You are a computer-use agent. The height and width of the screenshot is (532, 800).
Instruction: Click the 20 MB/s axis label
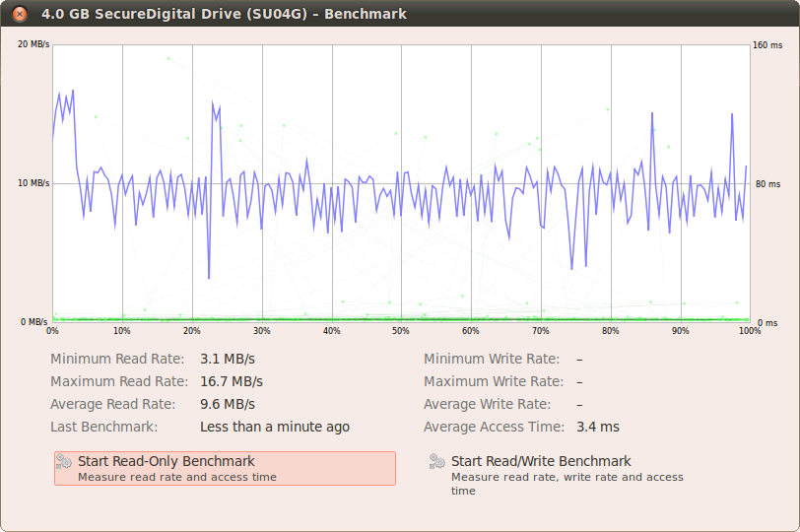coord(33,44)
